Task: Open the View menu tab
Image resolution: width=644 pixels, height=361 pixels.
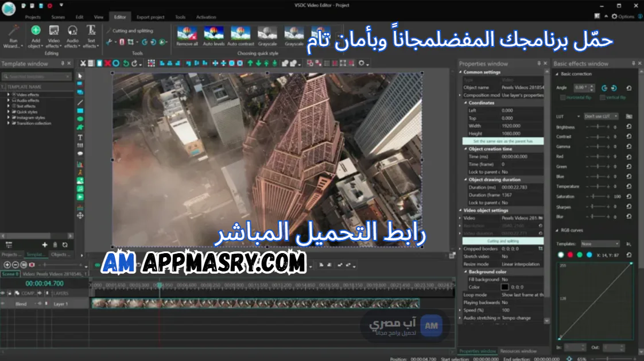Action: [x=99, y=17]
